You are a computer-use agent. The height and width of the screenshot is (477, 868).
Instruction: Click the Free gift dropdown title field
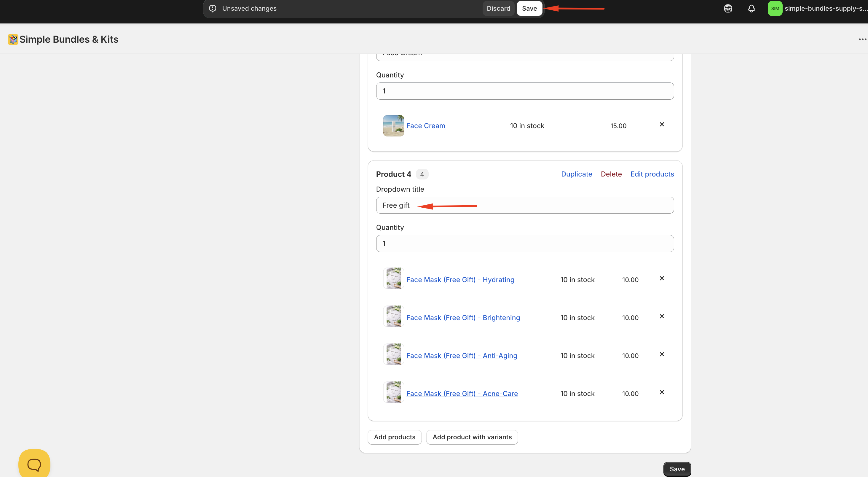(525, 205)
